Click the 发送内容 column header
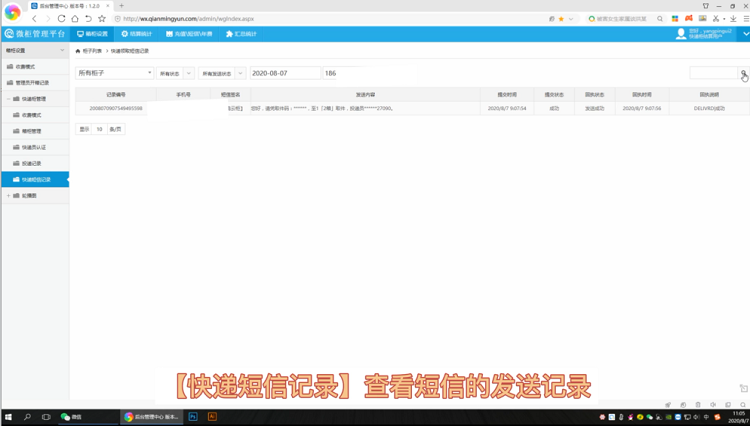Image resolution: width=750 pixels, height=426 pixels. [365, 95]
